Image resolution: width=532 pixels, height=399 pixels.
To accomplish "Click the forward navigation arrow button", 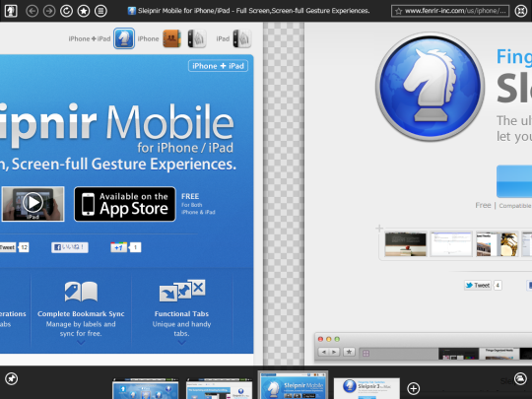I will (49, 11).
